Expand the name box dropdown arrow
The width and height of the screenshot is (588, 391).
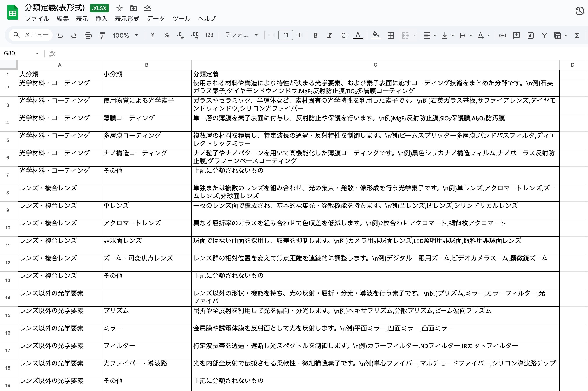point(37,53)
